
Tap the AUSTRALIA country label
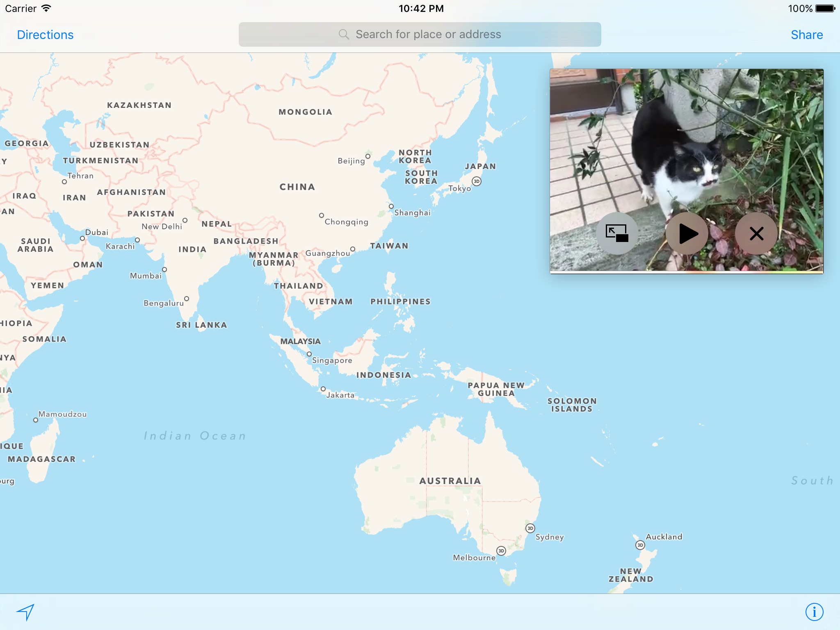point(450,481)
